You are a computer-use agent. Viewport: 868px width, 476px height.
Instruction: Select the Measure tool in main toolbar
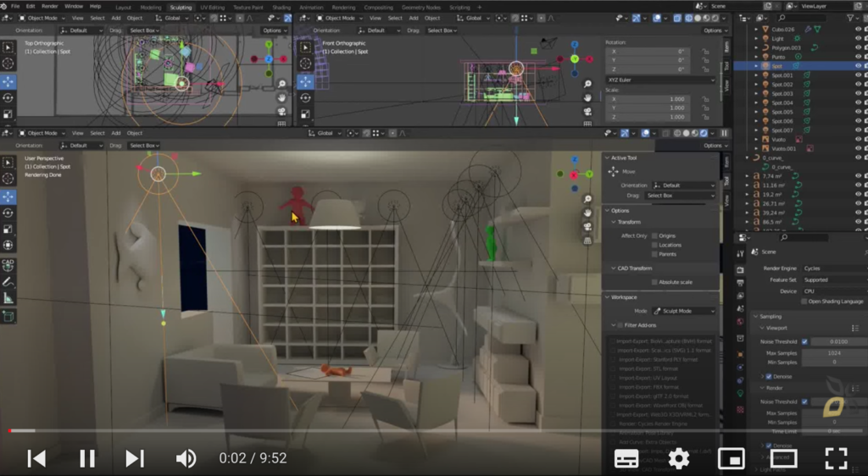[8, 298]
